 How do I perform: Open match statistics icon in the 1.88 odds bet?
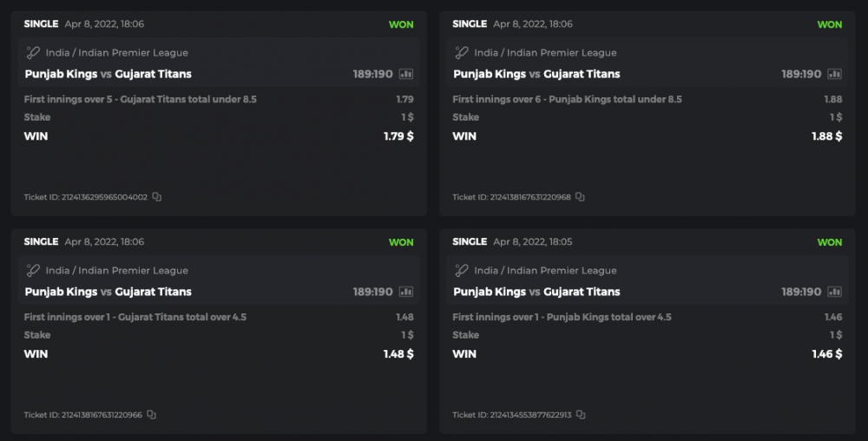tap(835, 74)
